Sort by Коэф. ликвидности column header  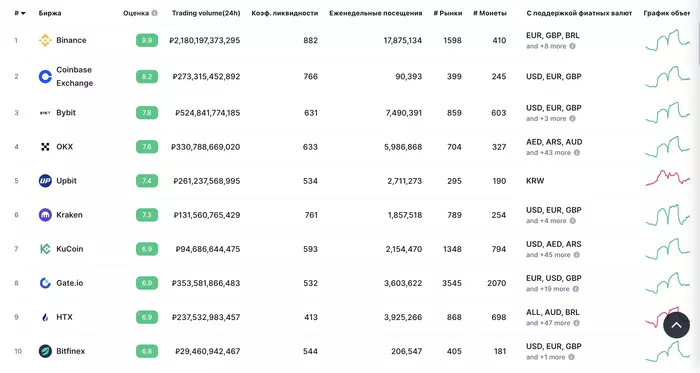pyautogui.click(x=285, y=13)
